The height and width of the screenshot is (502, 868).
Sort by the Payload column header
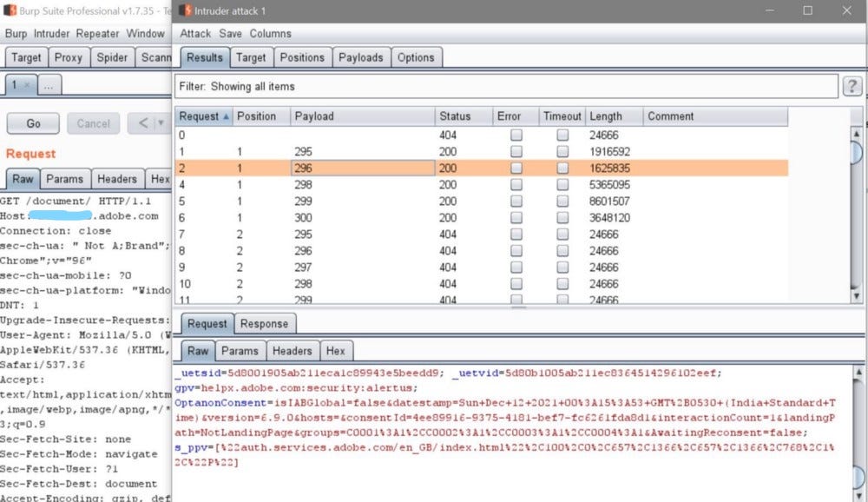pos(363,116)
